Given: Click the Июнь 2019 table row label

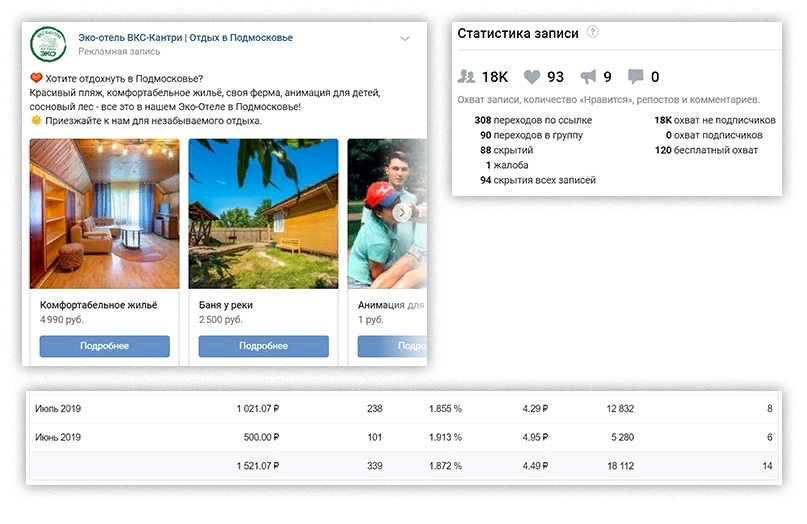Looking at the screenshot, I should [x=58, y=438].
